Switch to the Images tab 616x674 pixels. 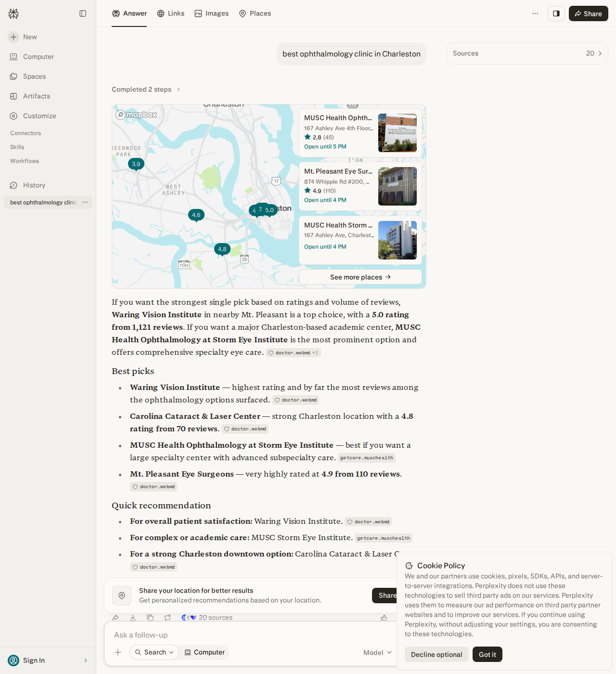[212, 13]
